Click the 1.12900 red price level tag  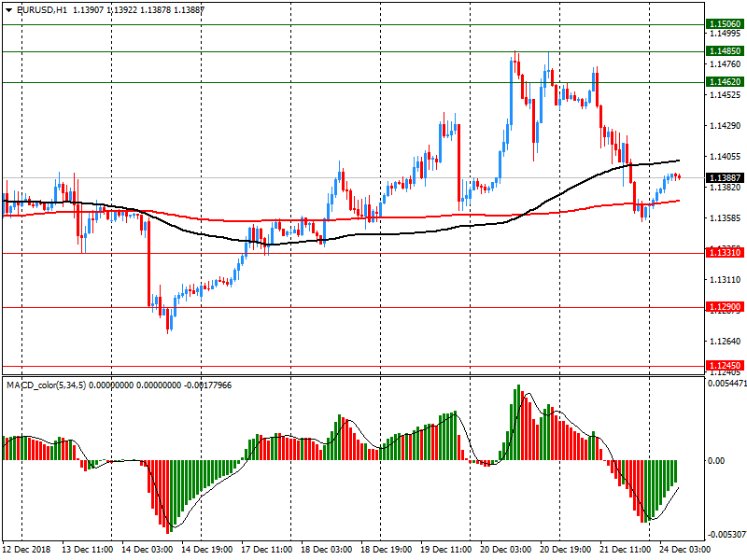[x=725, y=307]
